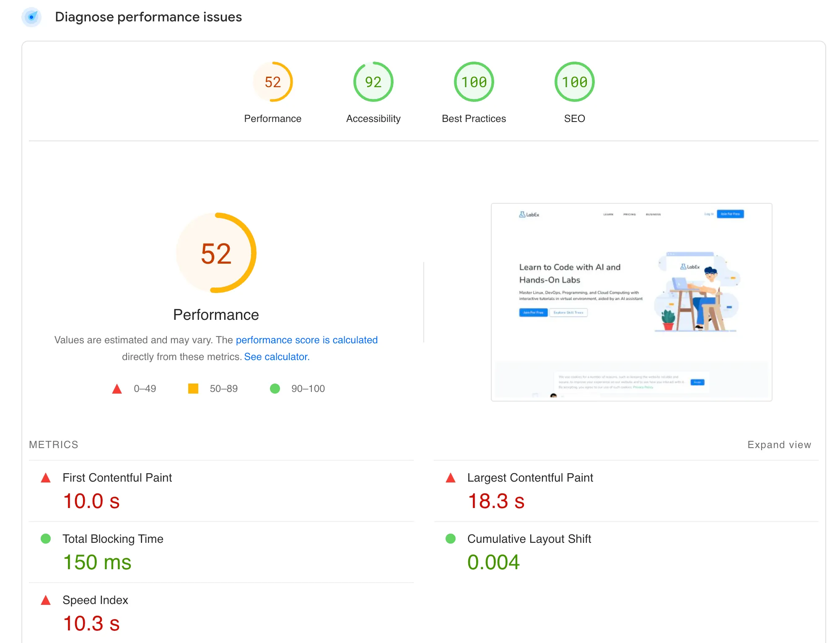
Task: Click the Lighthouse logo icon at top left
Action: (31, 17)
